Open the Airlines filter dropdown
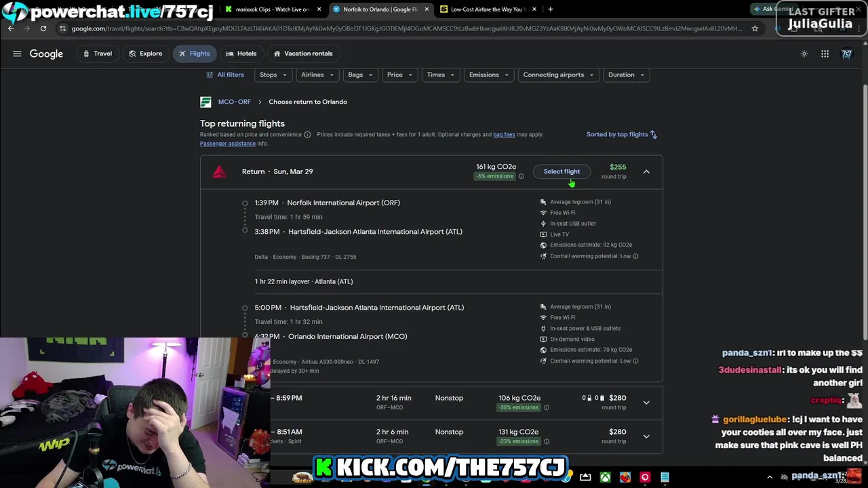This screenshot has height=488, width=868. 317,75
